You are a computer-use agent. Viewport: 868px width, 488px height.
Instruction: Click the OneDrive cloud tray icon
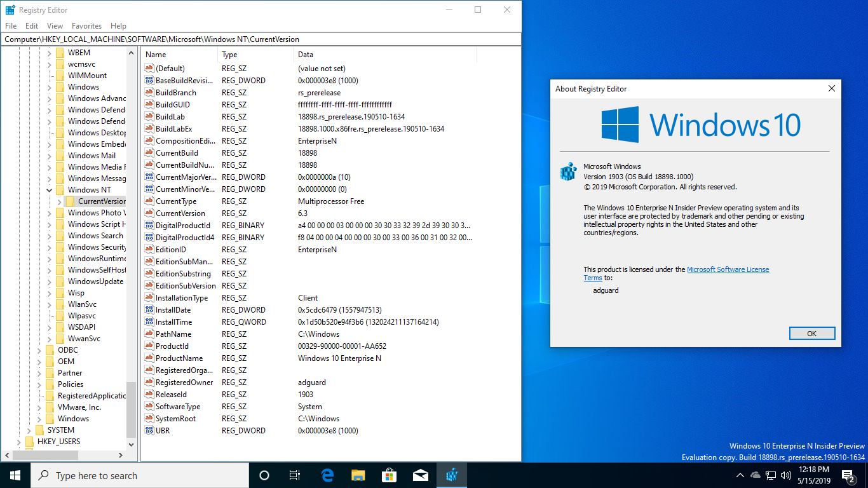[756, 475]
